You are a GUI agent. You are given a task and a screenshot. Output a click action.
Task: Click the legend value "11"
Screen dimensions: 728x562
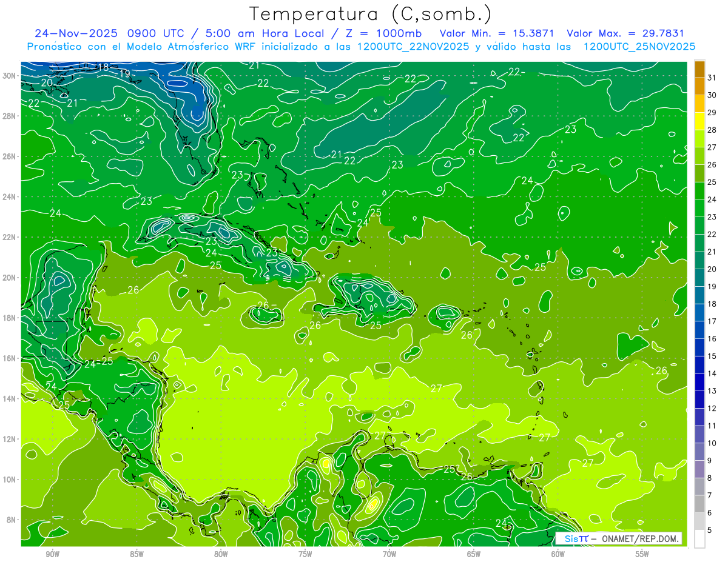(712, 426)
